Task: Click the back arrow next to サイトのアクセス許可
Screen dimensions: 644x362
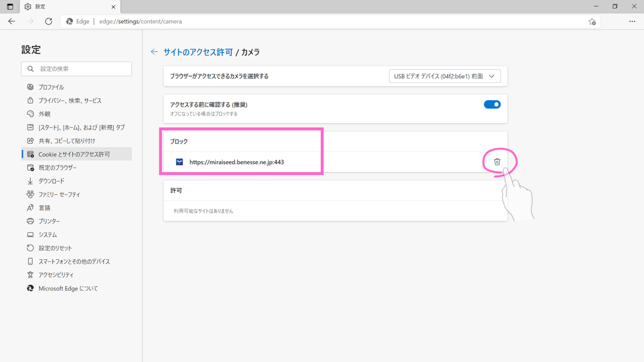Action: tap(154, 52)
